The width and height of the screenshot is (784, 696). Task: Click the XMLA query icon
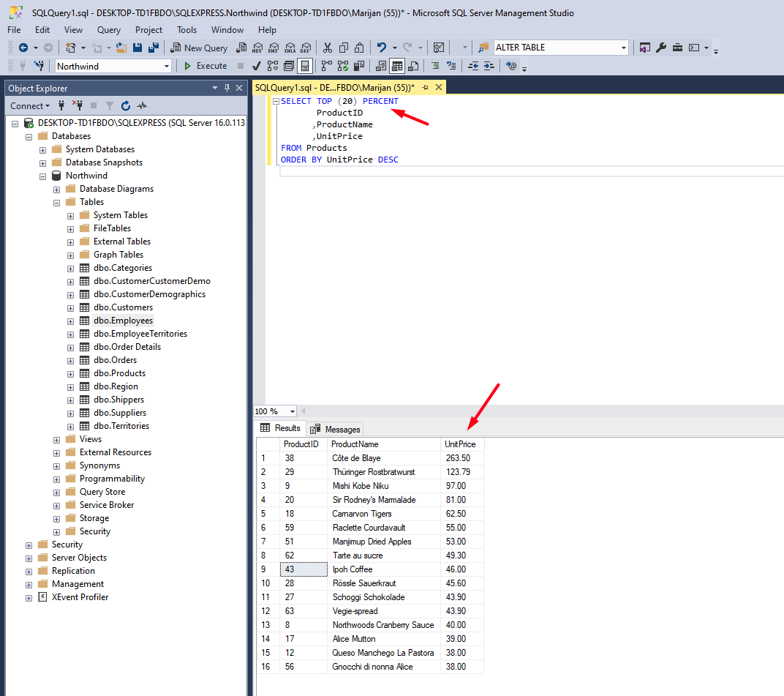(x=290, y=48)
